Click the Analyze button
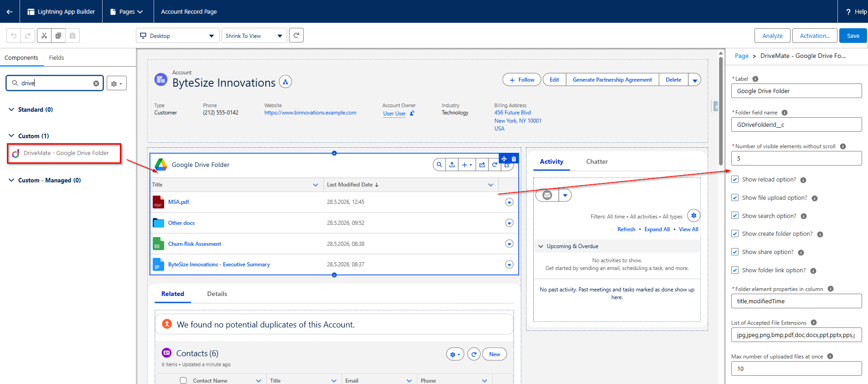868x384 pixels. [x=772, y=36]
